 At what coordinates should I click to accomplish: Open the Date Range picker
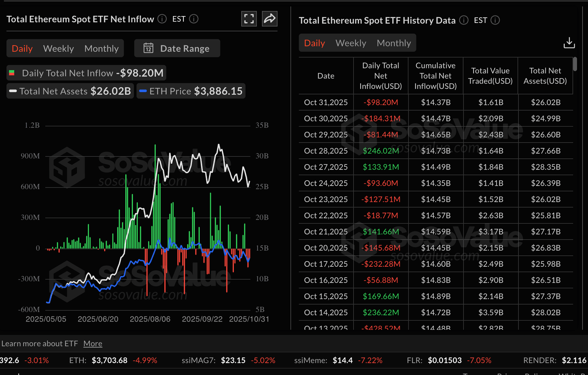coord(177,48)
